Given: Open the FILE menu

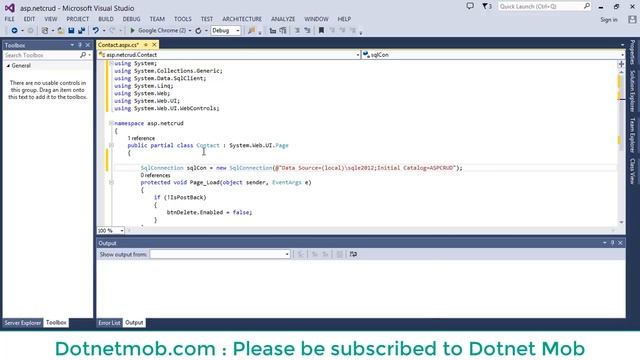Looking at the screenshot, I should pyautogui.click(x=9, y=19).
